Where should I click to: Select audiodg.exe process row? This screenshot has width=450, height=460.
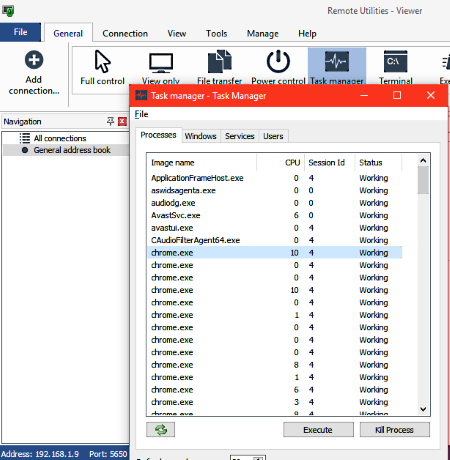274,203
